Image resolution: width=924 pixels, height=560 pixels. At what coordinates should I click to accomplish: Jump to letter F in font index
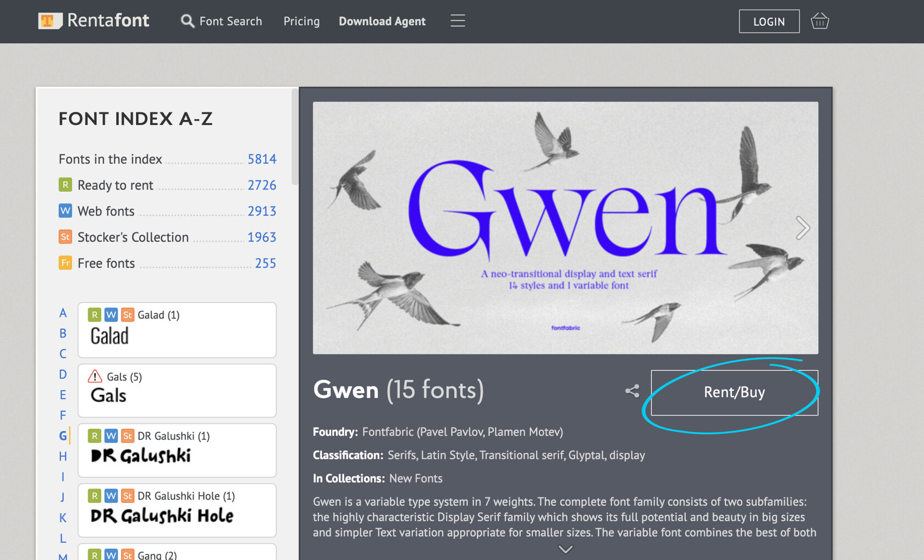pyautogui.click(x=63, y=415)
